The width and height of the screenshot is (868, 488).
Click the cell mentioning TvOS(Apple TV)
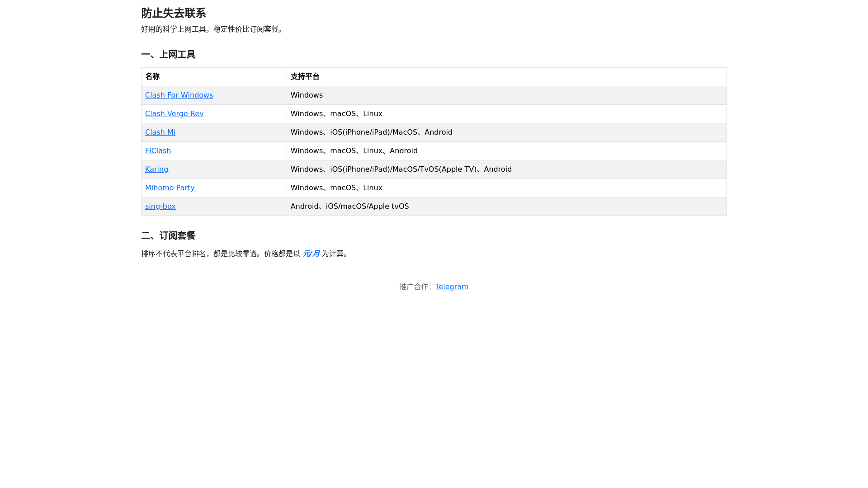coord(507,169)
